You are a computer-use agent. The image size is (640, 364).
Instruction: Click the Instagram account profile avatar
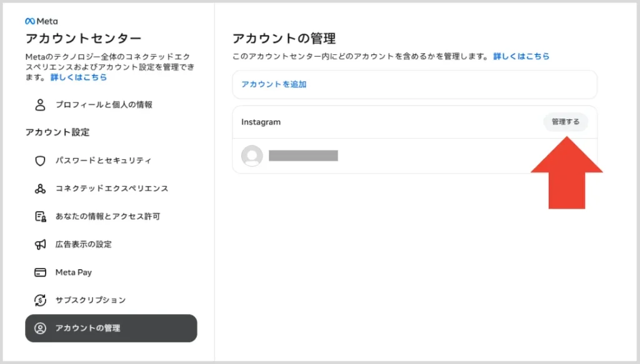tap(252, 155)
